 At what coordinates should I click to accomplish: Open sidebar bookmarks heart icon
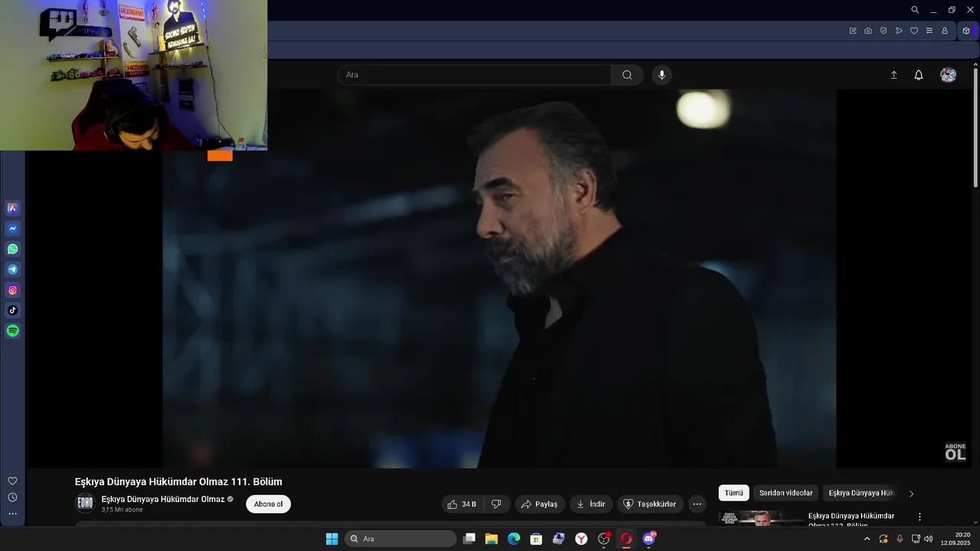pyautogui.click(x=12, y=481)
